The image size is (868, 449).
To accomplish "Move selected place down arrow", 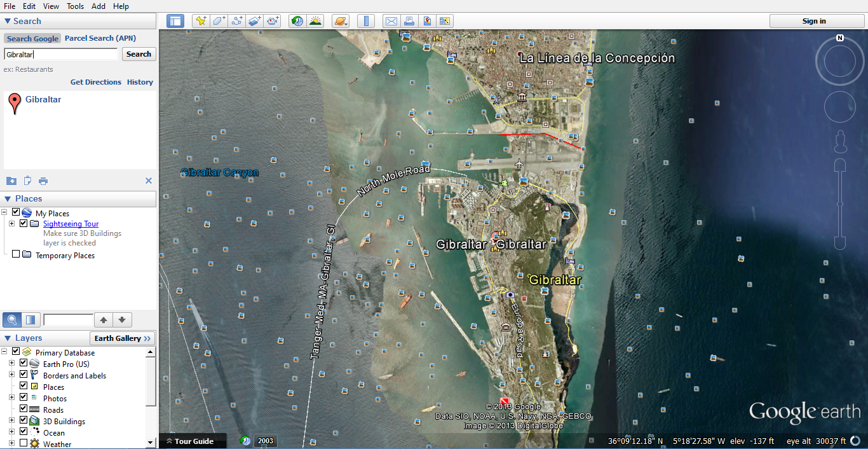I will click(x=122, y=320).
